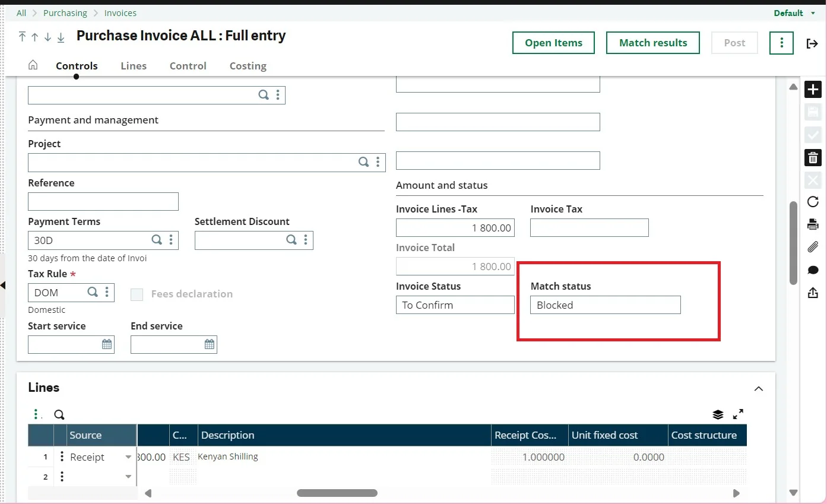Screen dimensions: 827x504
Task: Open attachments with the paperclip icon
Action: pyautogui.click(x=813, y=247)
